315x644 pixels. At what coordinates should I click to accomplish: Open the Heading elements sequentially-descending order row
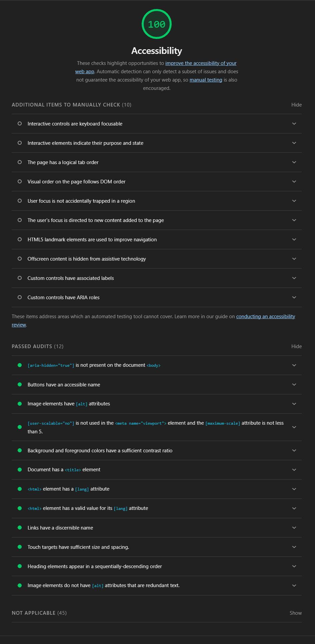pyautogui.click(x=95, y=566)
